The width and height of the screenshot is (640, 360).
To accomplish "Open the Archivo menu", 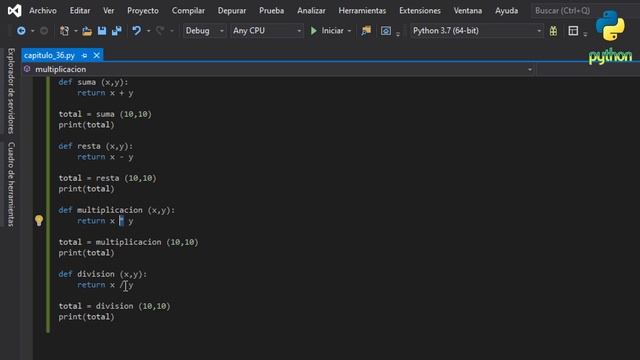I will point(43,11).
